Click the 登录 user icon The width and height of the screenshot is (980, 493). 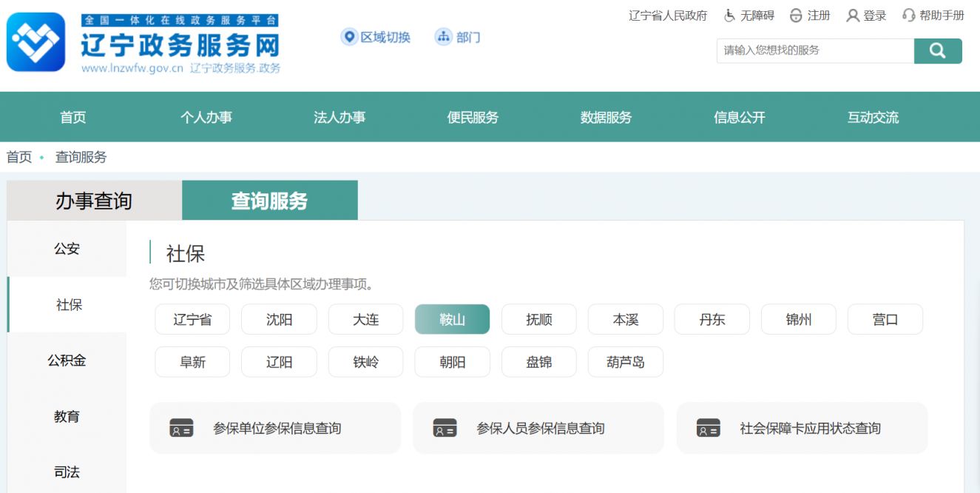[x=853, y=16]
